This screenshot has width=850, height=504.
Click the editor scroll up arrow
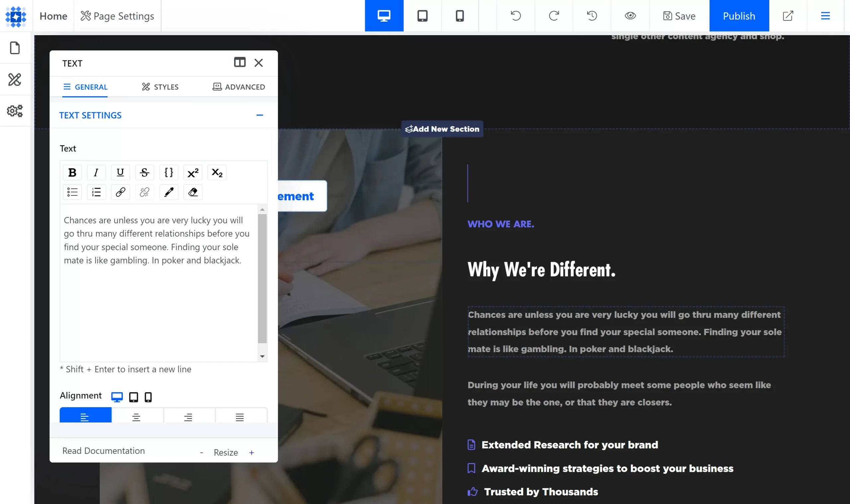click(262, 209)
